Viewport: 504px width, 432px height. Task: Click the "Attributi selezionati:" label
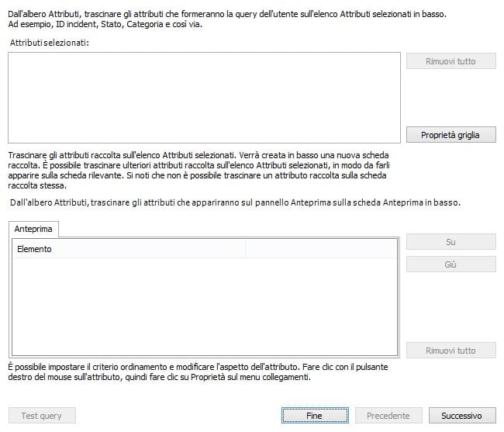pos(50,42)
